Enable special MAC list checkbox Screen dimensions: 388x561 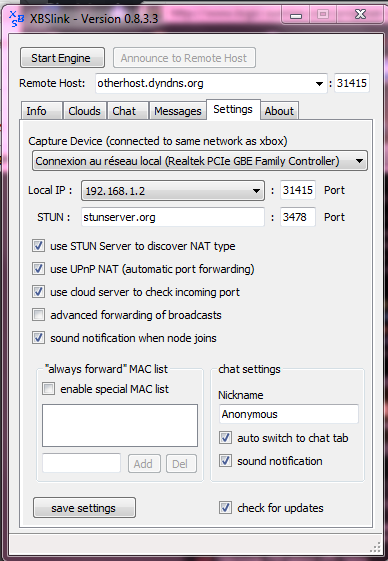48,389
